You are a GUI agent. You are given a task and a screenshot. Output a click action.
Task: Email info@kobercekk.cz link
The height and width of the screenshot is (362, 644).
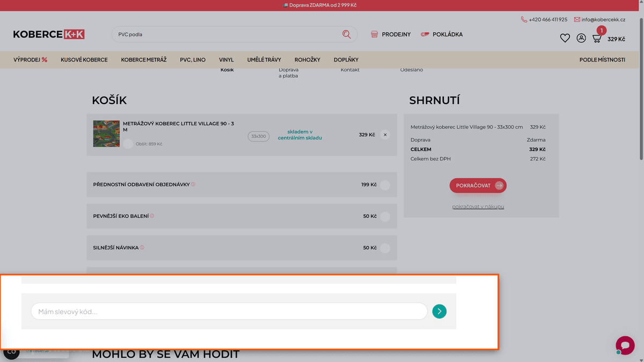(x=603, y=19)
